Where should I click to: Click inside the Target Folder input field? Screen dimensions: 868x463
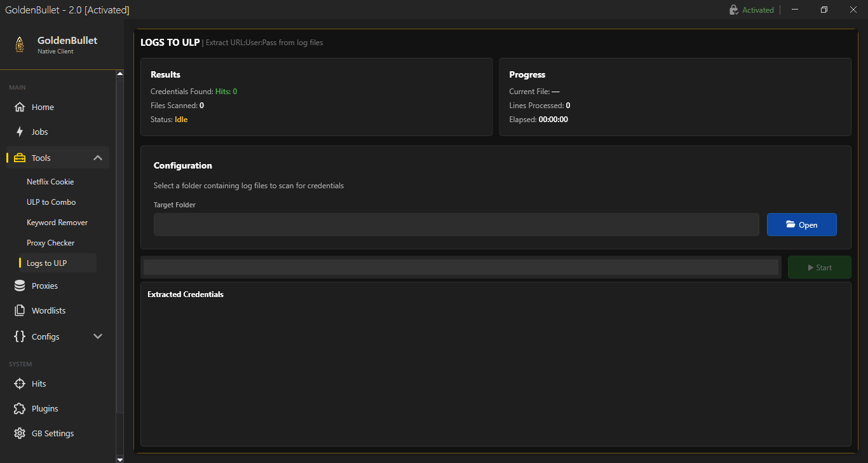(456, 225)
